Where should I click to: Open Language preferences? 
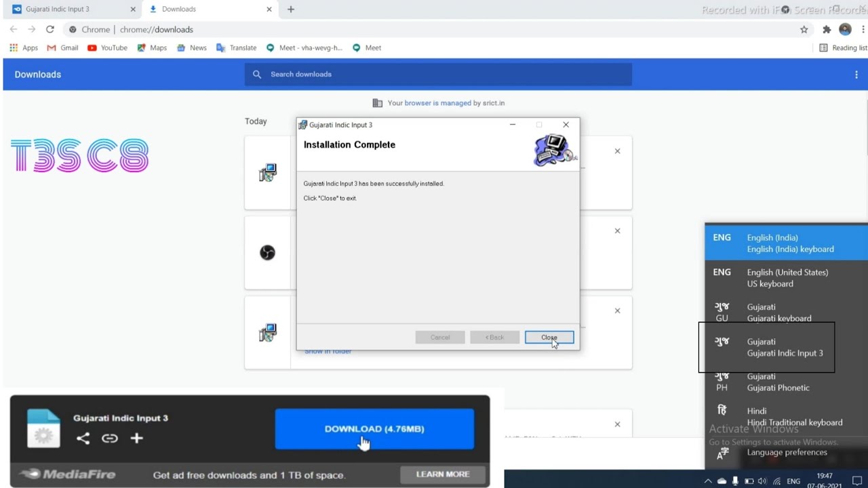click(787, 452)
